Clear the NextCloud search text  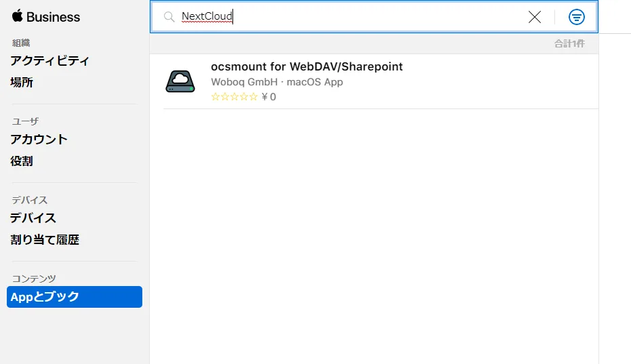click(x=535, y=17)
